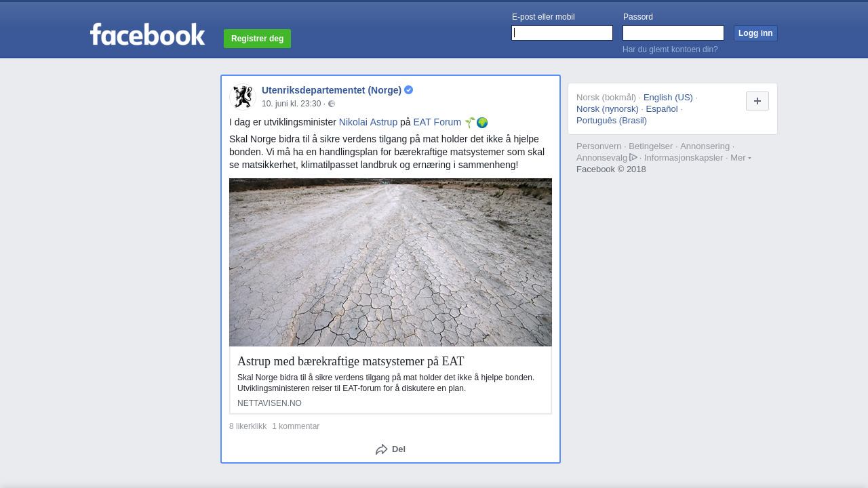The width and height of the screenshot is (868, 488).
Task: Open Utenriksdepartementet (Norge) page name
Action: tap(332, 90)
